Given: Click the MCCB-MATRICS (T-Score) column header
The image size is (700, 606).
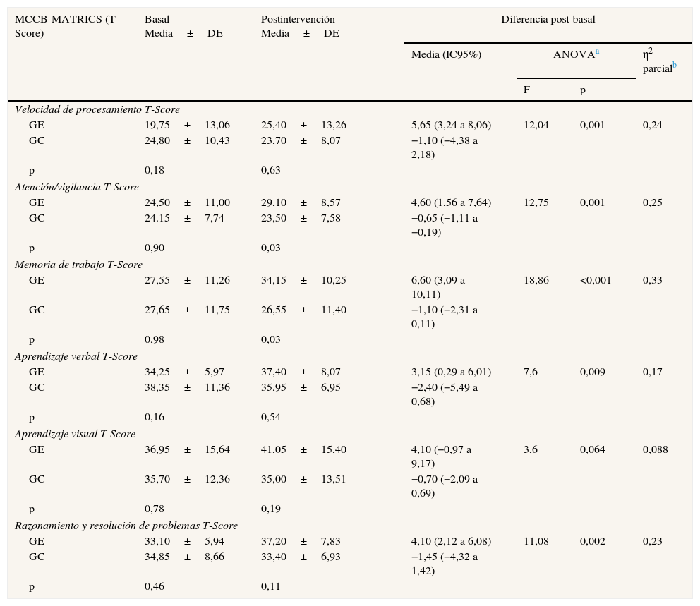Looking at the screenshot, I should pos(67,26).
